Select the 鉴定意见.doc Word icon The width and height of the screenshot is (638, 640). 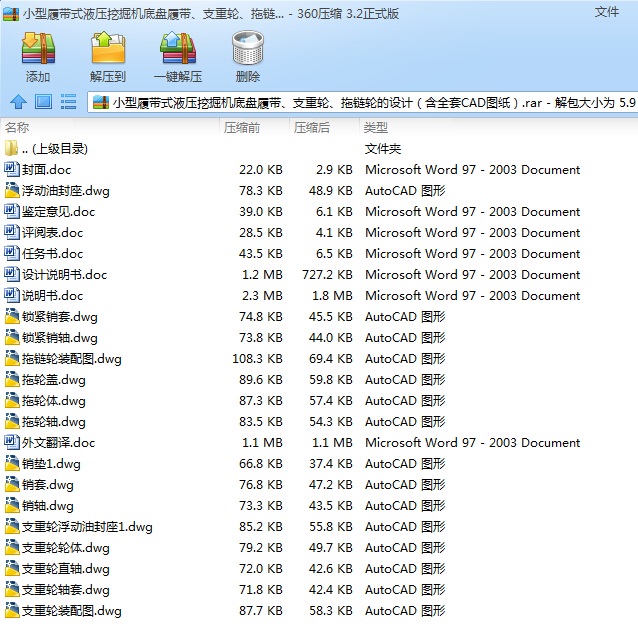click(x=11, y=211)
